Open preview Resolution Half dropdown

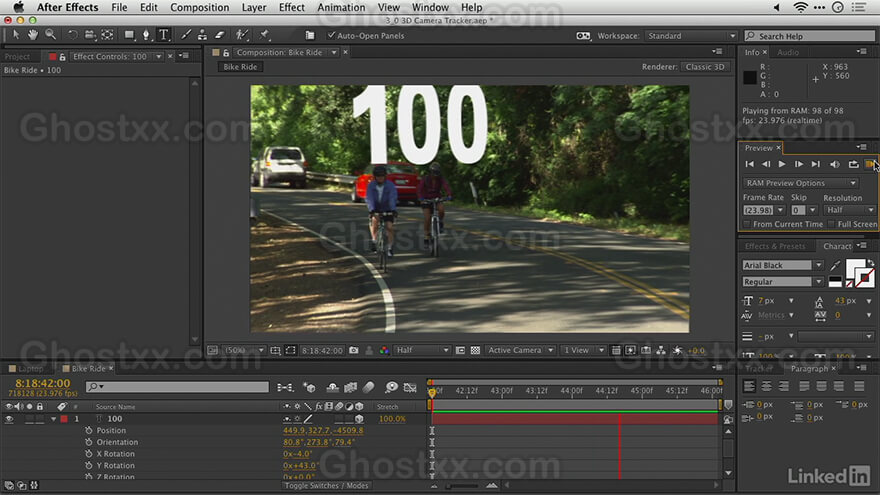point(850,210)
